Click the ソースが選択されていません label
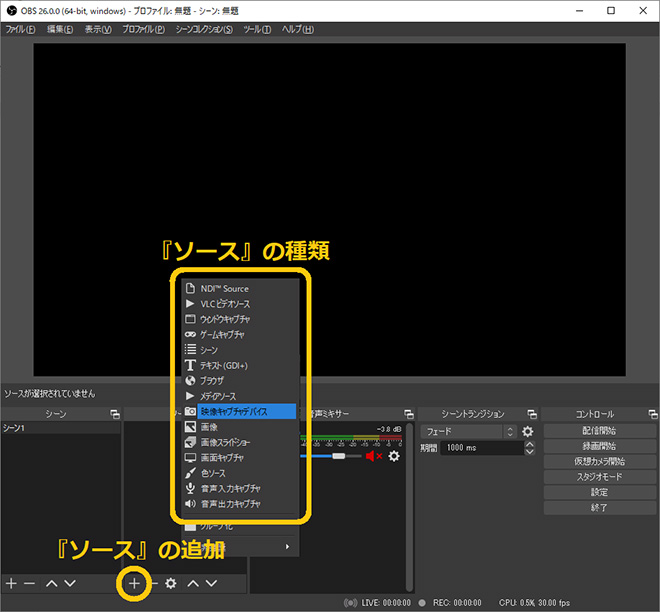The width and height of the screenshot is (660, 612). pos(50,394)
